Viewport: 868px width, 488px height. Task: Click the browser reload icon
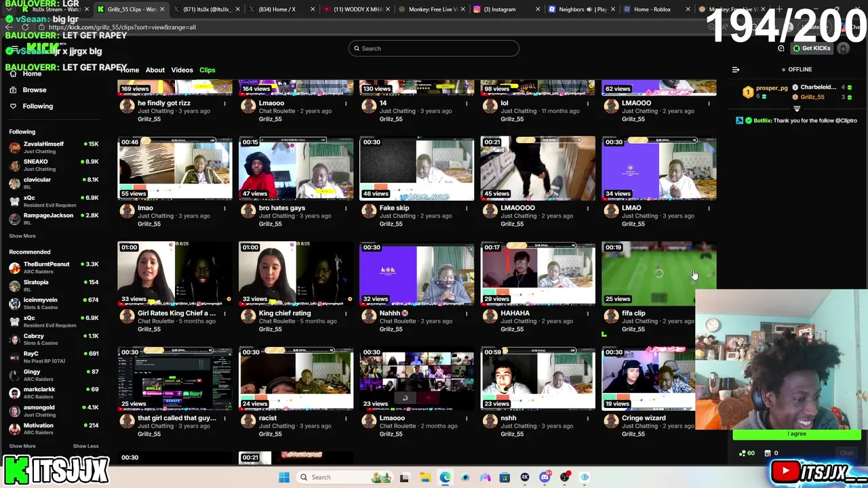click(25, 27)
